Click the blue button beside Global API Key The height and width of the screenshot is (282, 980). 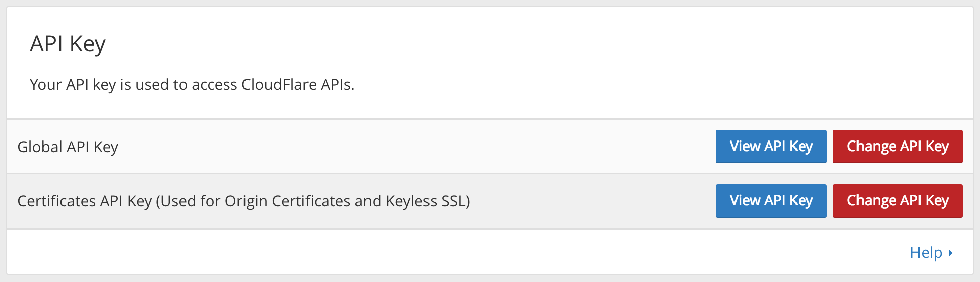point(771,147)
